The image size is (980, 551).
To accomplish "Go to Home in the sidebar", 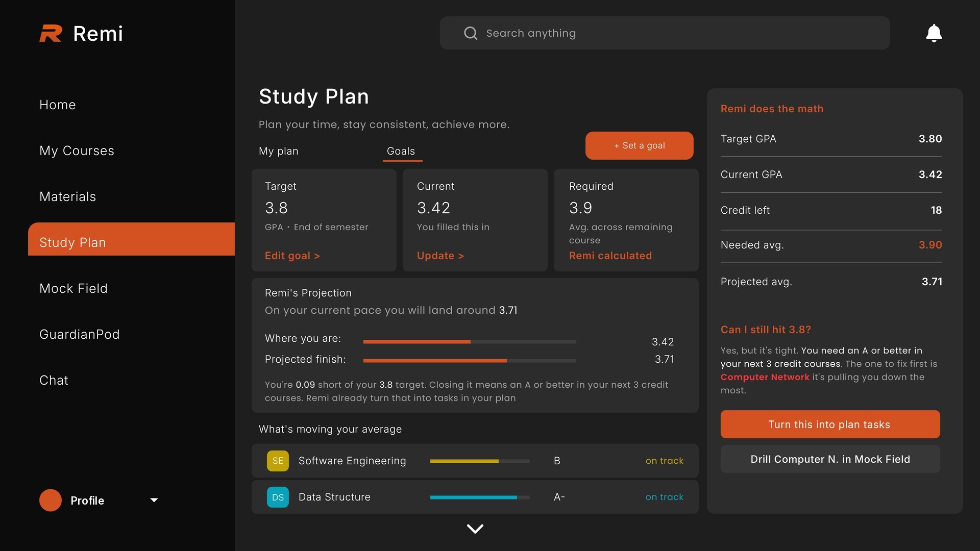I will (x=58, y=105).
